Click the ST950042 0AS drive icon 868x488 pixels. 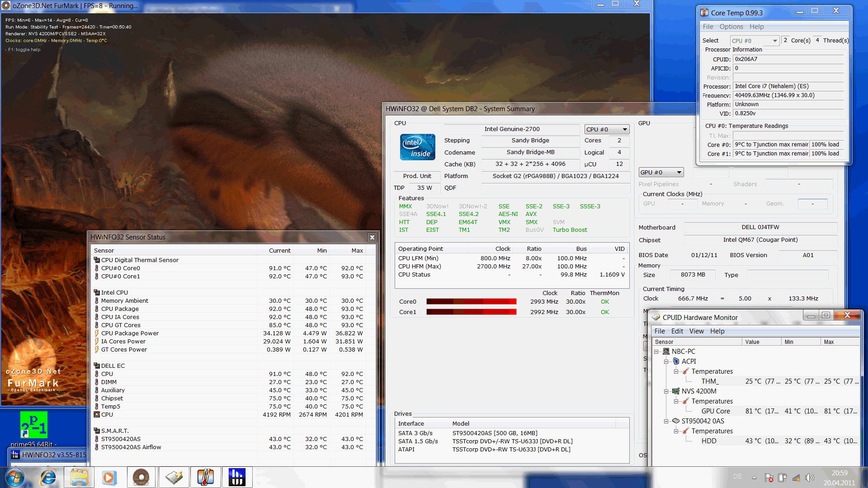coord(675,421)
